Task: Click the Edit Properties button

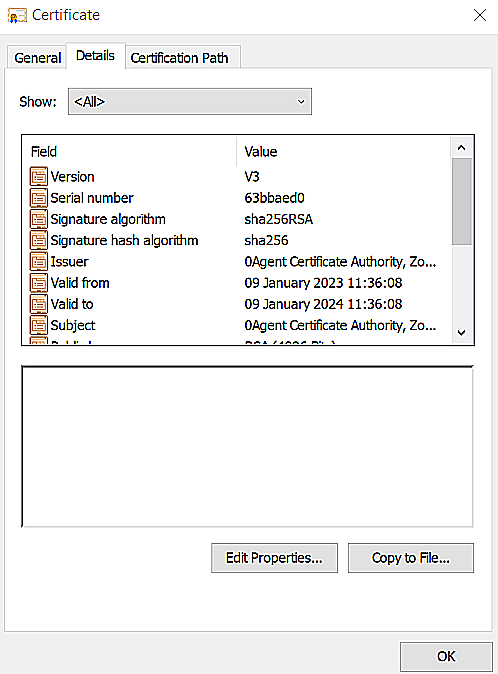Action: (x=274, y=558)
